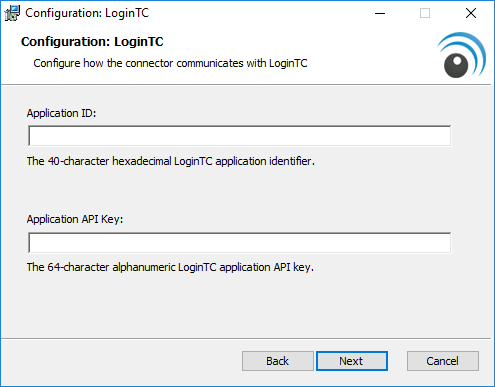Proceed with the Next button
The height and width of the screenshot is (387, 495).
tap(352, 361)
